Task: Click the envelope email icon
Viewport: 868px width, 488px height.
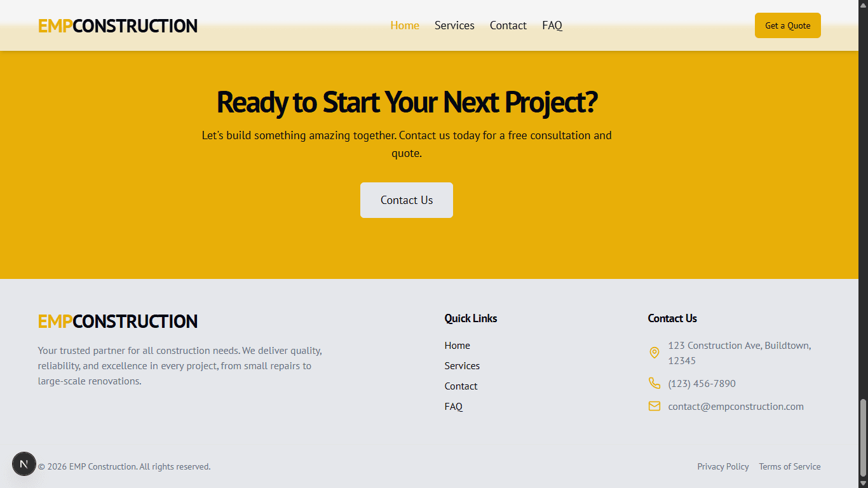Action: click(x=654, y=406)
